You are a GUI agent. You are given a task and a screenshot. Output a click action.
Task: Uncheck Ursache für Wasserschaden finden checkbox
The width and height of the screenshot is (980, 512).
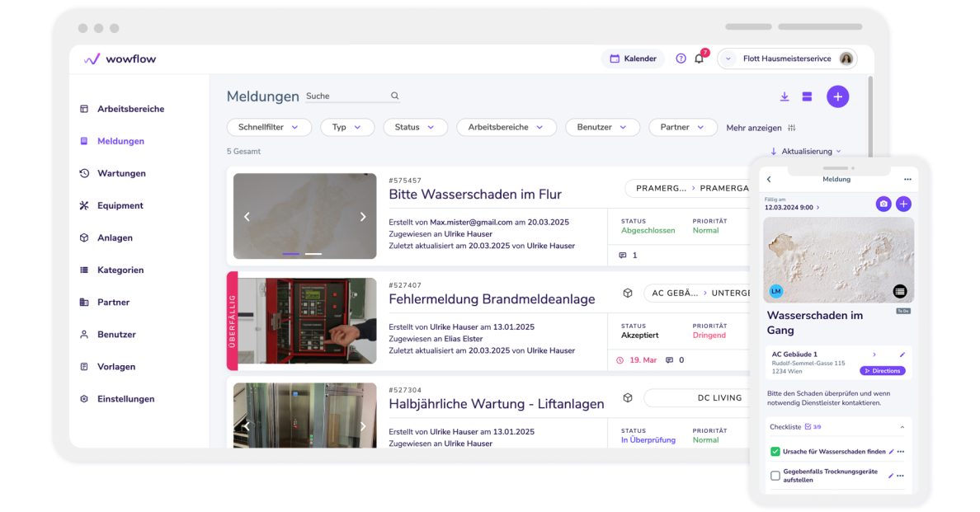(775, 452)
